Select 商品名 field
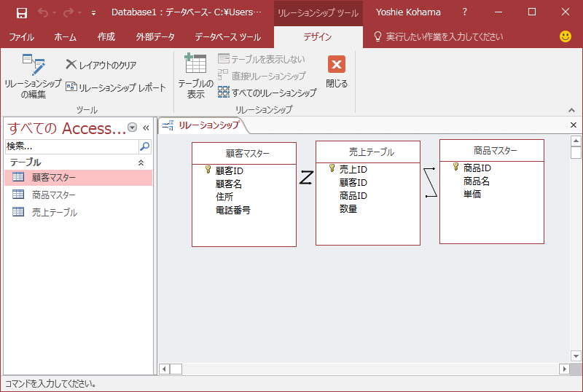 (x=477, y=181)
